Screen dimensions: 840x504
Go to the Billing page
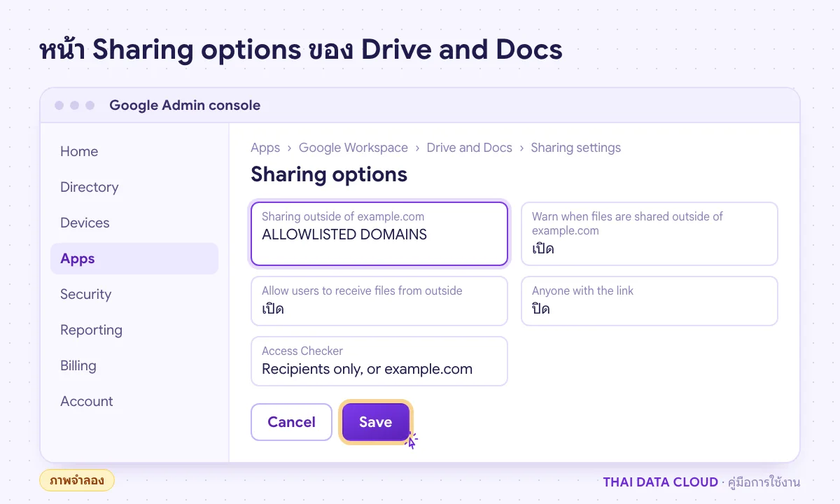point(134,365)
